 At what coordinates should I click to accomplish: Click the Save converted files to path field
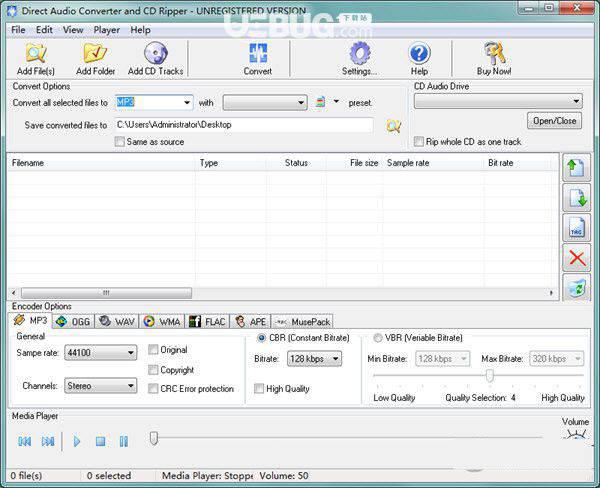point(244,125)
